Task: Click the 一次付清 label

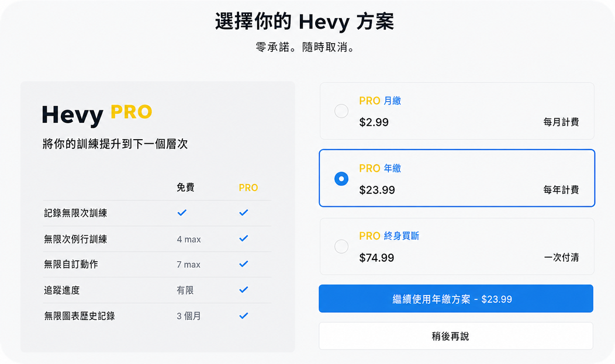Action: pyautogui.click(x=561, y=258)
